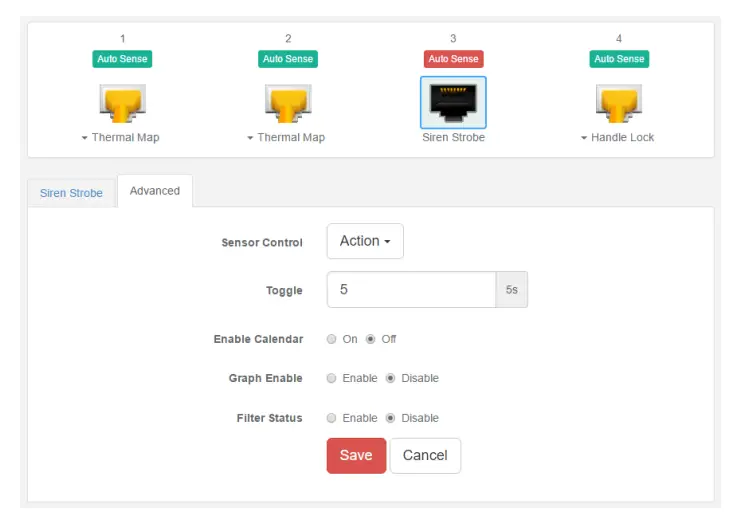Screen dimensions: 745x516
Task: Select Disable for Graph Enable
Action: 391,378
